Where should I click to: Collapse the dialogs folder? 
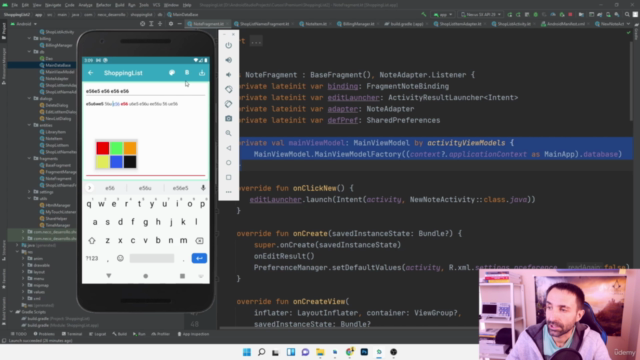pos(29,98)
